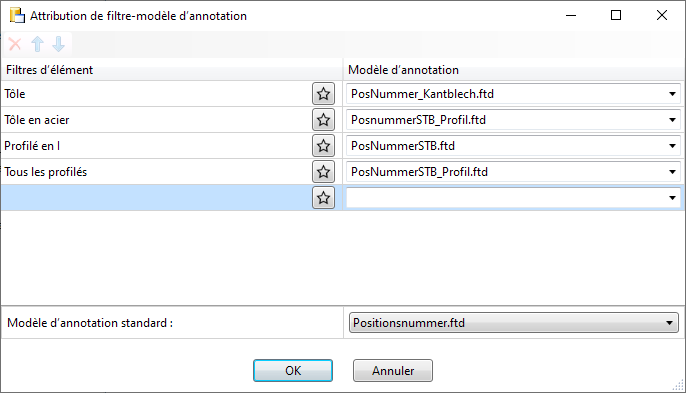Click star button for Tous les profilés
686x393 pixels.
click(323, 172)
